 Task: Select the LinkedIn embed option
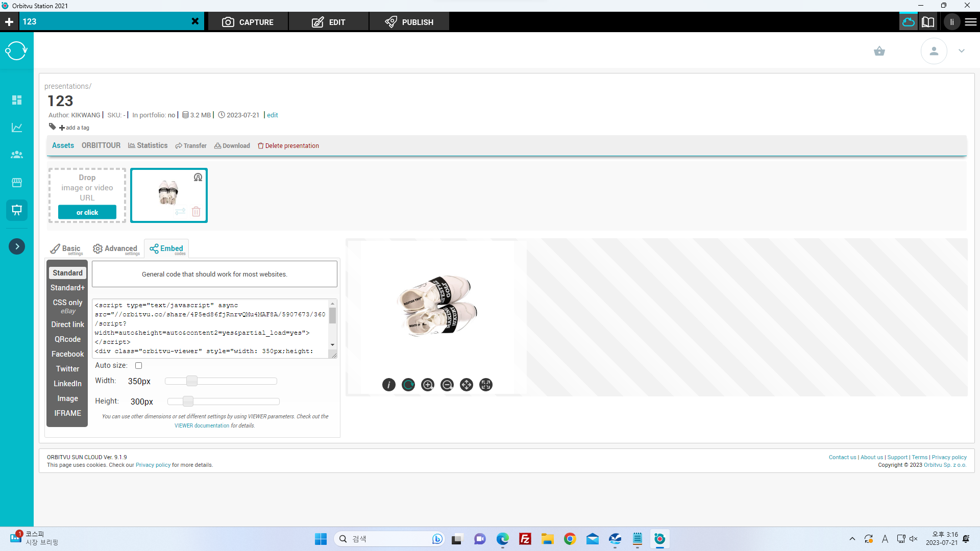pyautogui.click(x=67, y=384)
